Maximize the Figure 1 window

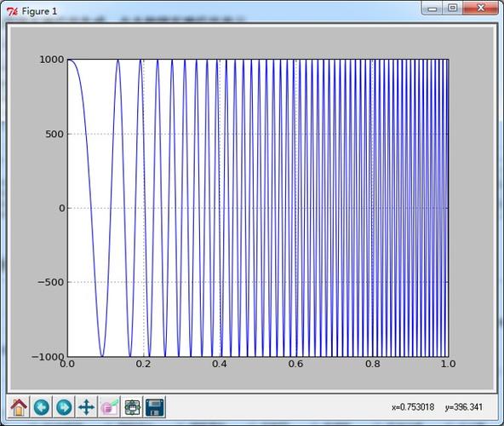click(x=453, y=8)
